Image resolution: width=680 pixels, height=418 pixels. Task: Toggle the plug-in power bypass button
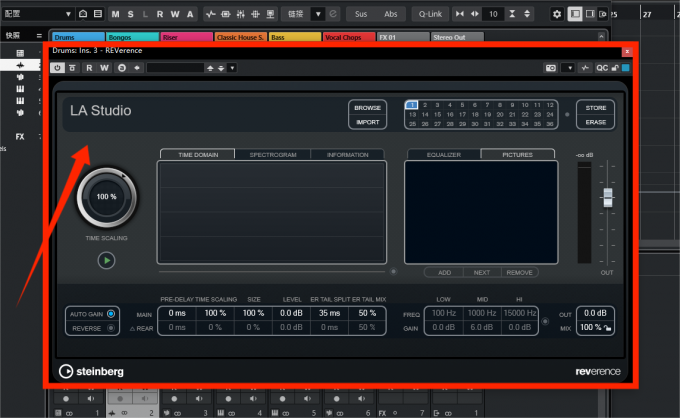pyautogui.click(x=57, y=68)
